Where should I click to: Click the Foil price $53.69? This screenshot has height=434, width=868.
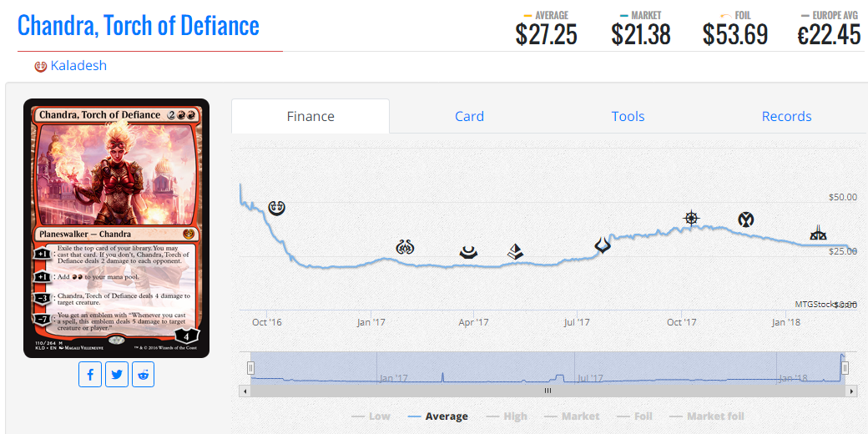pyautogui.click(x=735, y=34)
